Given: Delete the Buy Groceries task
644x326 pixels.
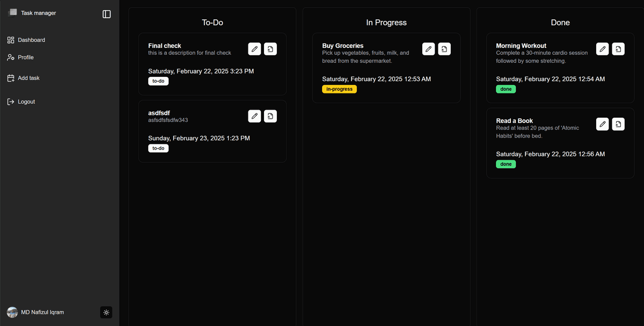Looking at the screenshot, I should [x=444, y=49].
